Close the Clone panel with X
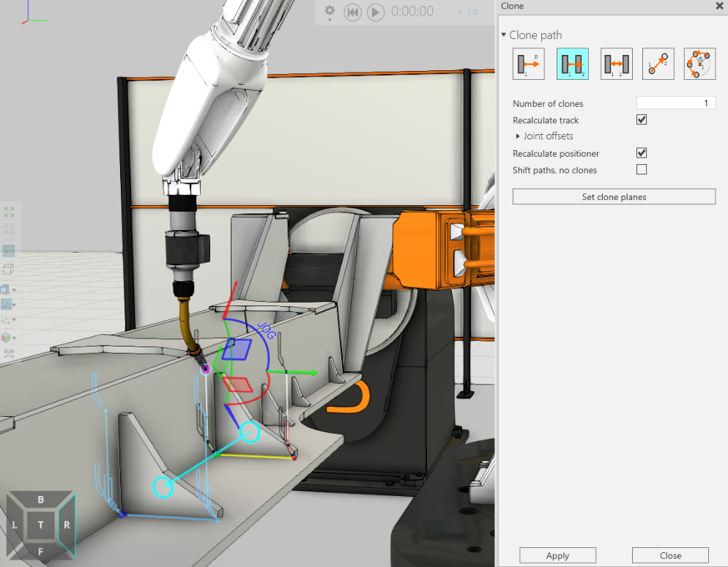Image resolution: width=728 pixels, height=567 pixels. pos(720,6)
